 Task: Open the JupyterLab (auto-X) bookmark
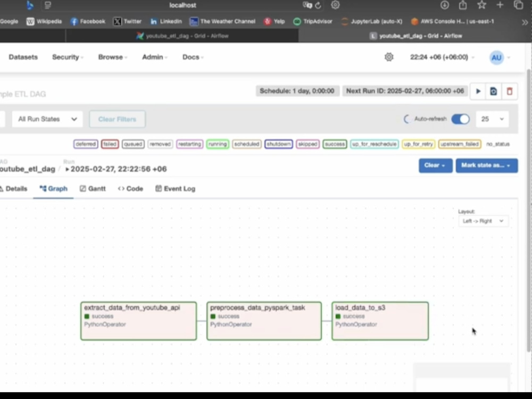click(x=371, y=21)
